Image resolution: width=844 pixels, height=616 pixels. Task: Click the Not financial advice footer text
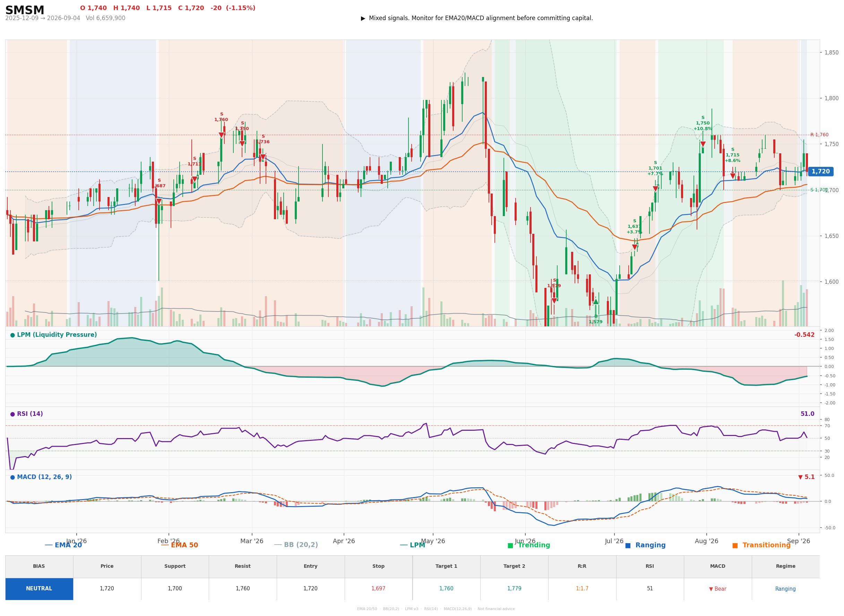[x=496, y=609]
